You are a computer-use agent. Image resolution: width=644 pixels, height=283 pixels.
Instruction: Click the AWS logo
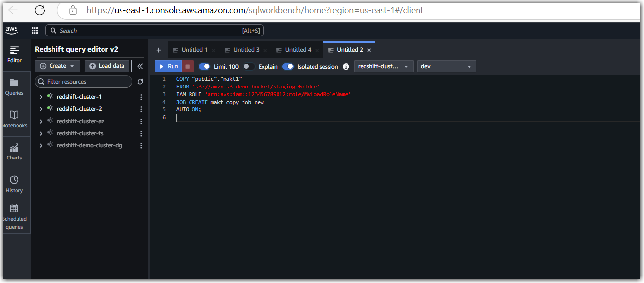[12, 30]
